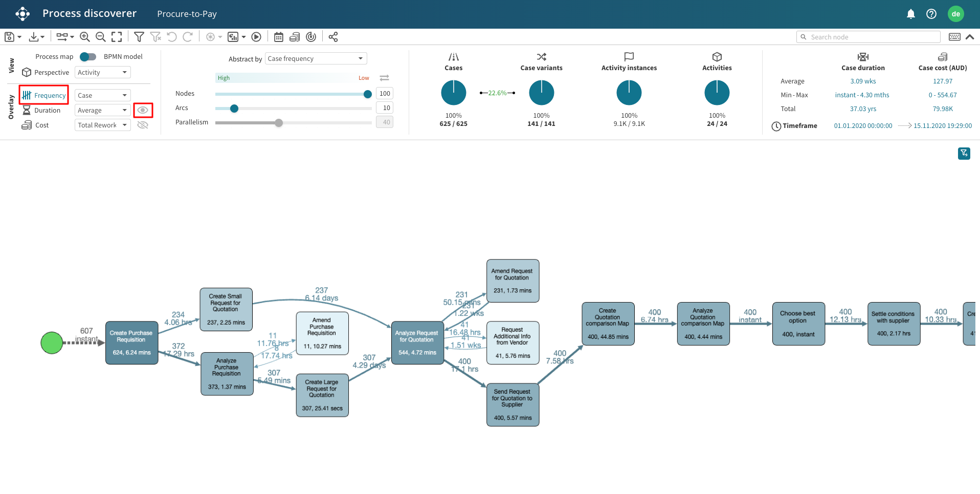980x494 pixels.
Task: Click the help question mark icon
Action: coord(931,14)
